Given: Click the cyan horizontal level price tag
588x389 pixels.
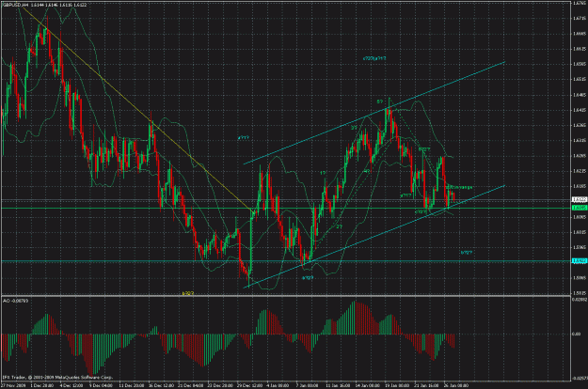Looking at the screenshot, I should coord(580,260).
